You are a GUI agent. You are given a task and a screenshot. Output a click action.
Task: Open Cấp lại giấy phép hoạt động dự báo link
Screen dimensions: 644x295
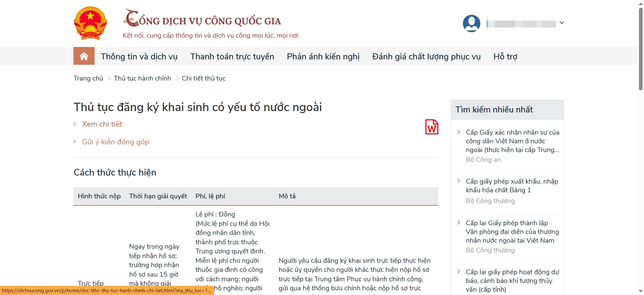tap(513, 281)
